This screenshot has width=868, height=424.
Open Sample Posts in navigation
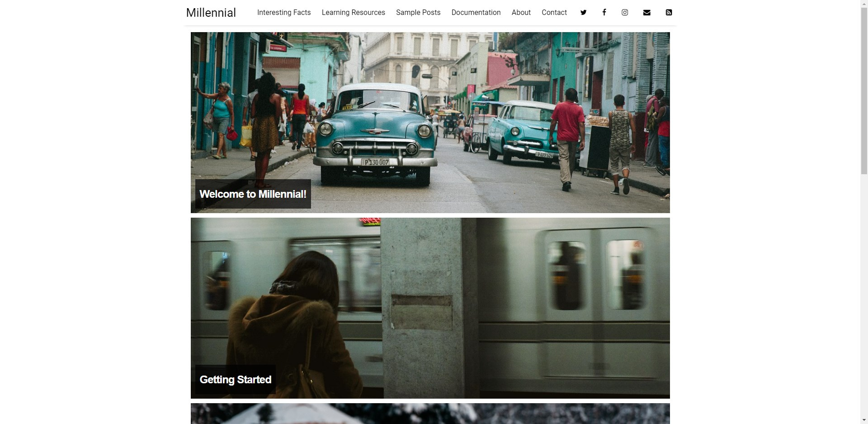pos(418,13)
